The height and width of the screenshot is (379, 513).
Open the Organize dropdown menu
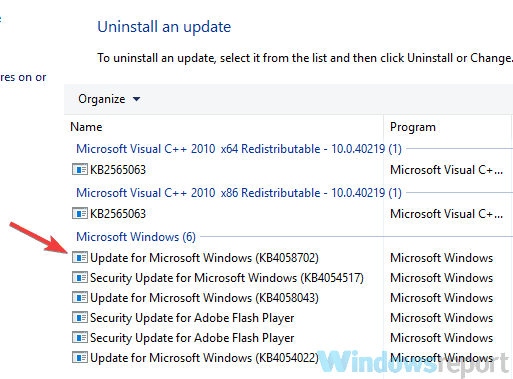point(109,99)
